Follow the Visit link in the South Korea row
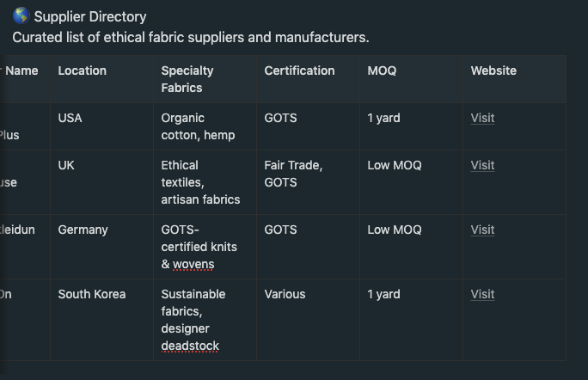The height and width of the screenshot is (380, 588). click(482, 294)
